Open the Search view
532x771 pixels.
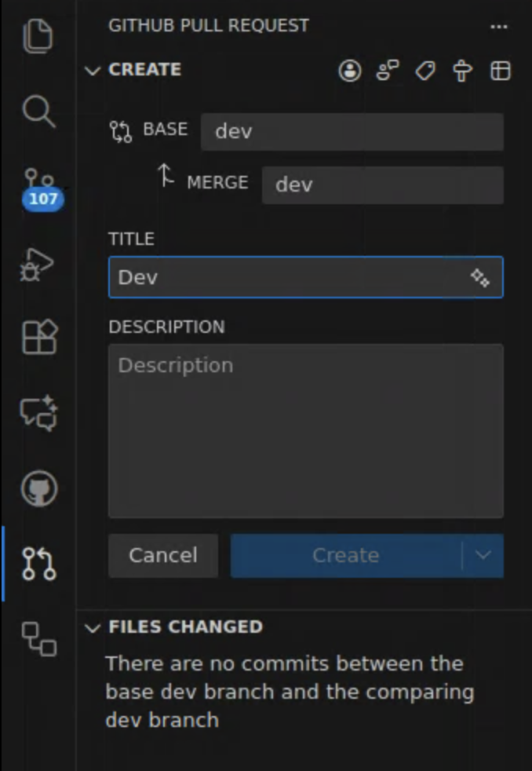(x=38, y=111)
